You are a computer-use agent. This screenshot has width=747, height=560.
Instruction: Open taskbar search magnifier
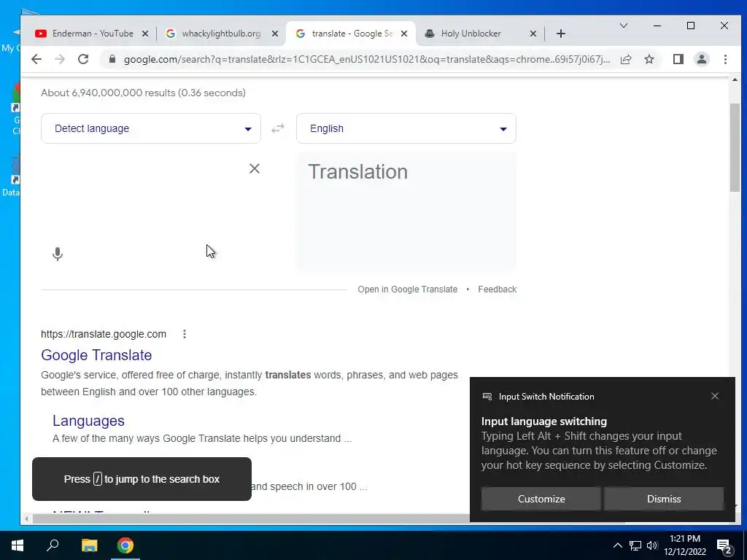coord(53,545)
